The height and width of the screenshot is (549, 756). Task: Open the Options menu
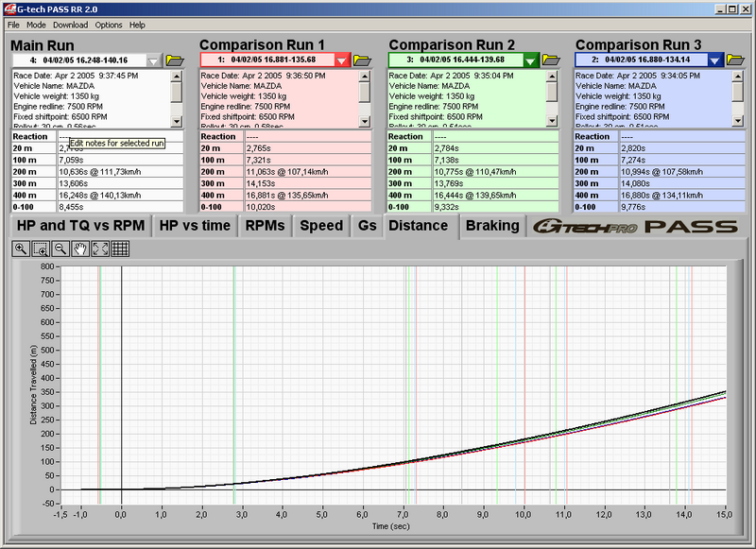point(109,26)
